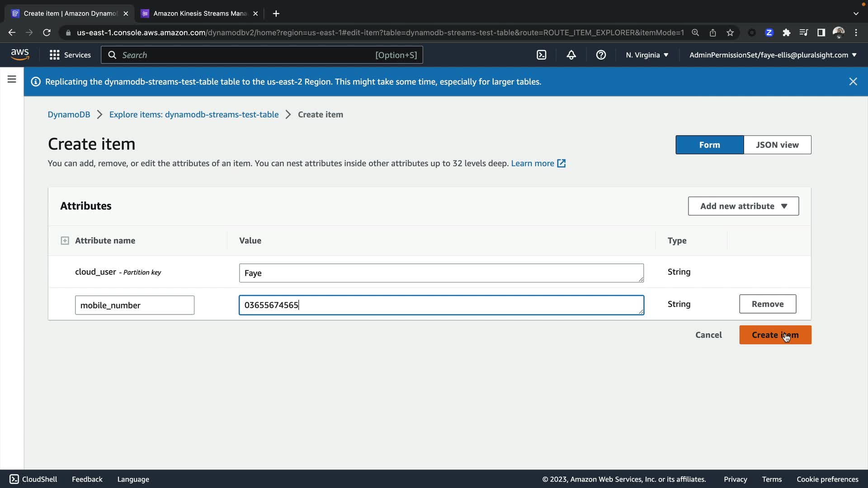
Task: Open the side navigation hamburger menu
Action: point(12,80)
